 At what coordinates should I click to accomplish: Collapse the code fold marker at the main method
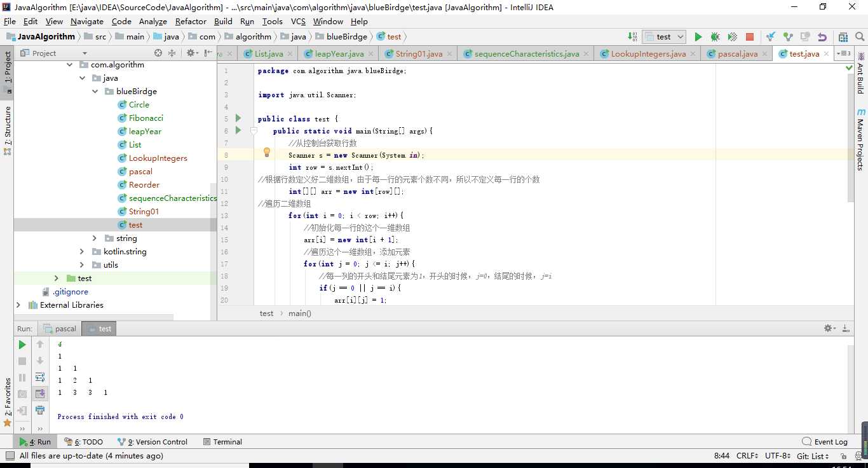click(x=253, y=130)
